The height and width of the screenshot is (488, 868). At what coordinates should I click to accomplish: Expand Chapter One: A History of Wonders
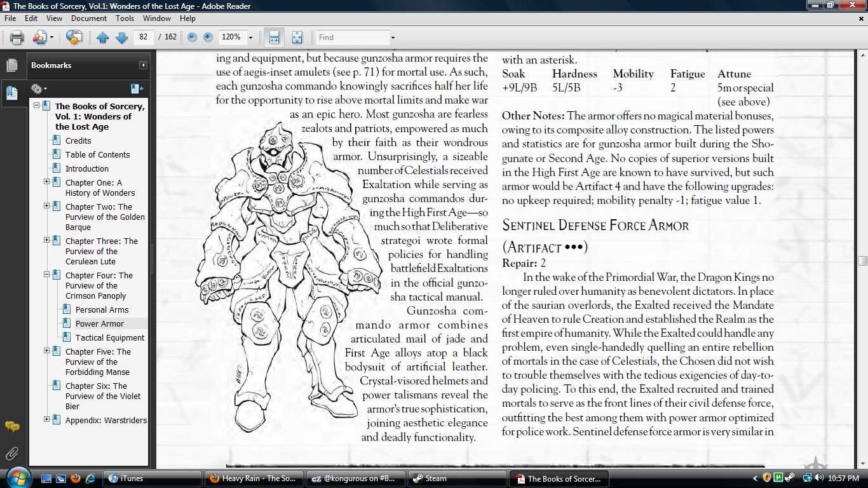tap(46, 182)
